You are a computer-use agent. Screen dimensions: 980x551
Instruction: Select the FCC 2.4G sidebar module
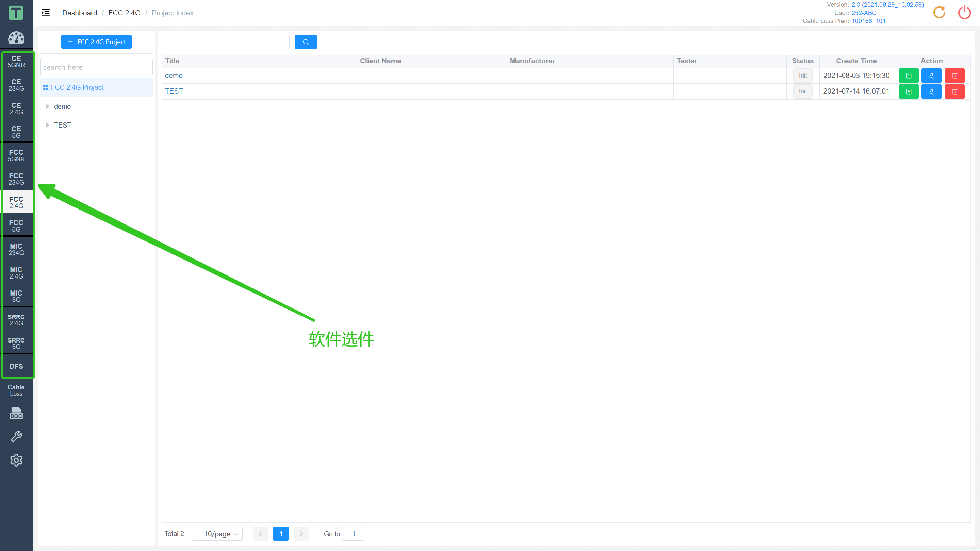tap(16, 202)
